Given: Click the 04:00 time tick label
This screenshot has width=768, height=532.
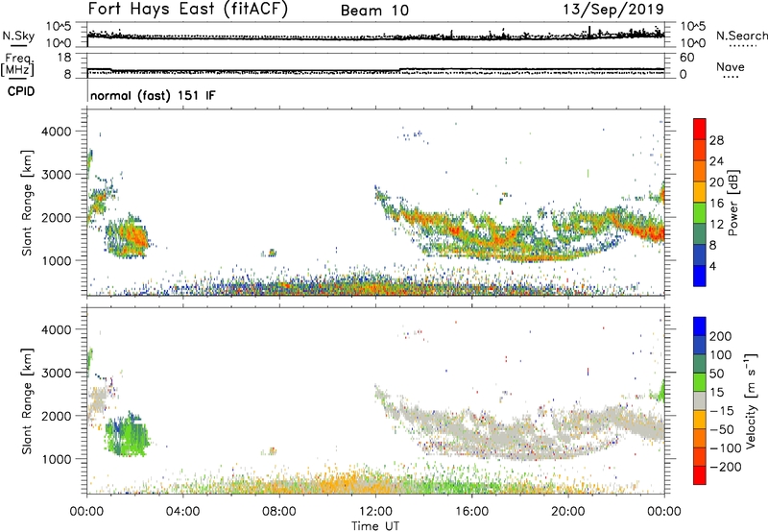Looking at the screenshot, I should [x=182, y=512].
